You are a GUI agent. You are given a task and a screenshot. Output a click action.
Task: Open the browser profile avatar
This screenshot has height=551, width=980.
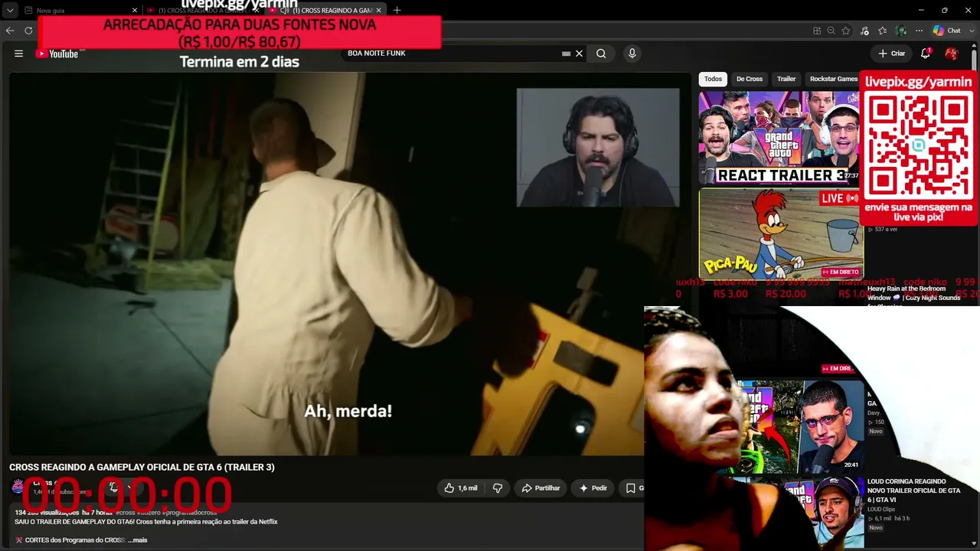[901, 31]
